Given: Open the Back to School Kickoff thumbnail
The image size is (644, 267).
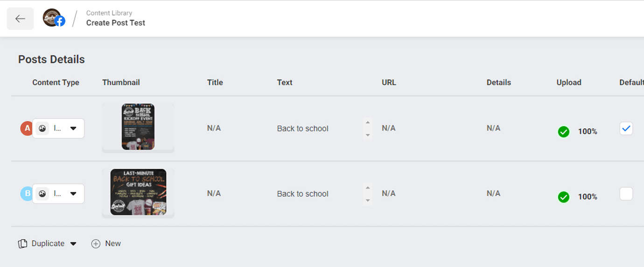Looking at the screenshot, I should [138, 127].
